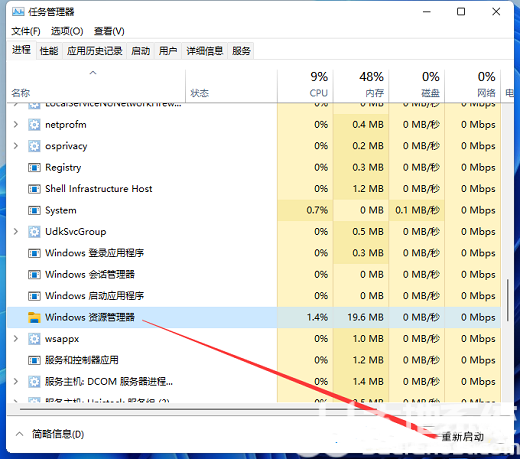The image size is (520, 459).
Task: Click the 0.4 MB memory value of netprofm
Action: 368,125
